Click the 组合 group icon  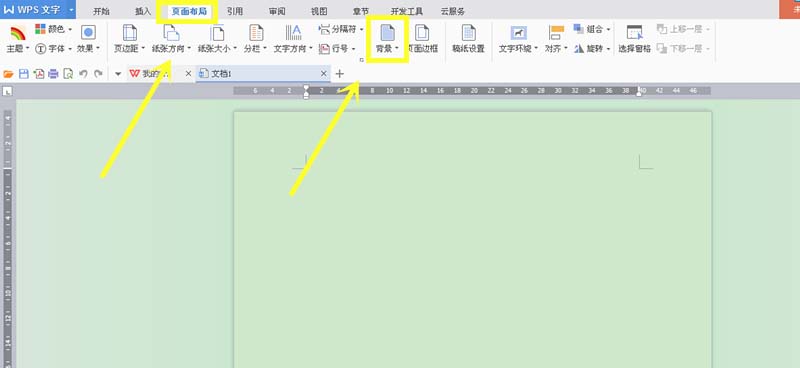(579, 29)
